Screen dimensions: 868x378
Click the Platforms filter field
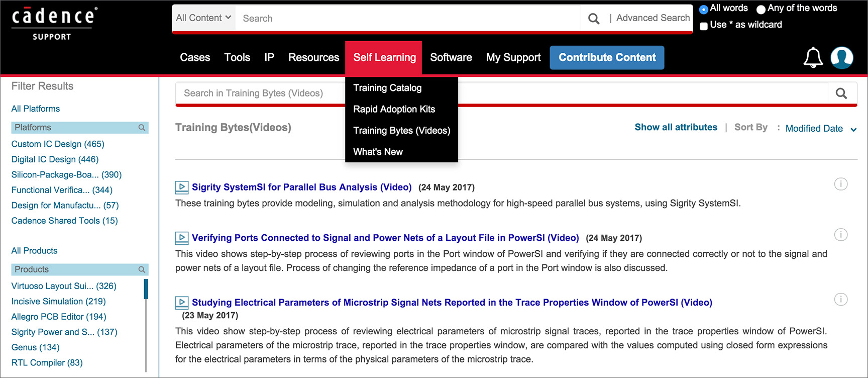click(x=80, y=128)
